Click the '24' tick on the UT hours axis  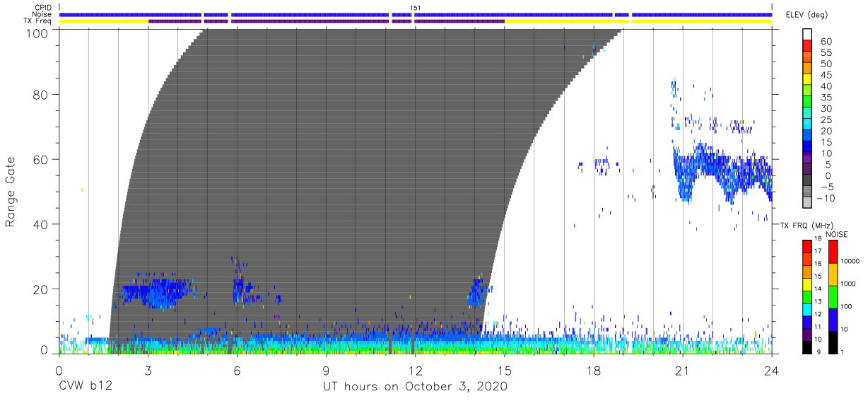tap(772, 370)
